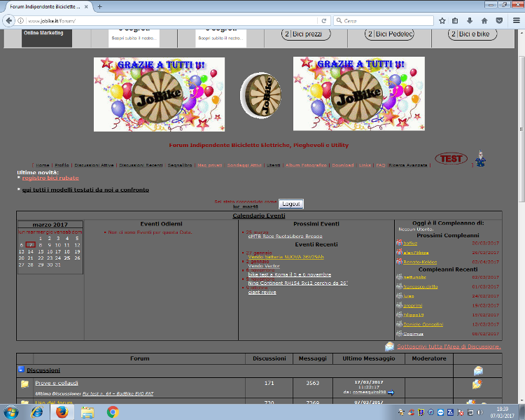The width and height of the screenshot is (525, 420).
Task: Click the browser Back arrow button
Action: coord(9,21)
